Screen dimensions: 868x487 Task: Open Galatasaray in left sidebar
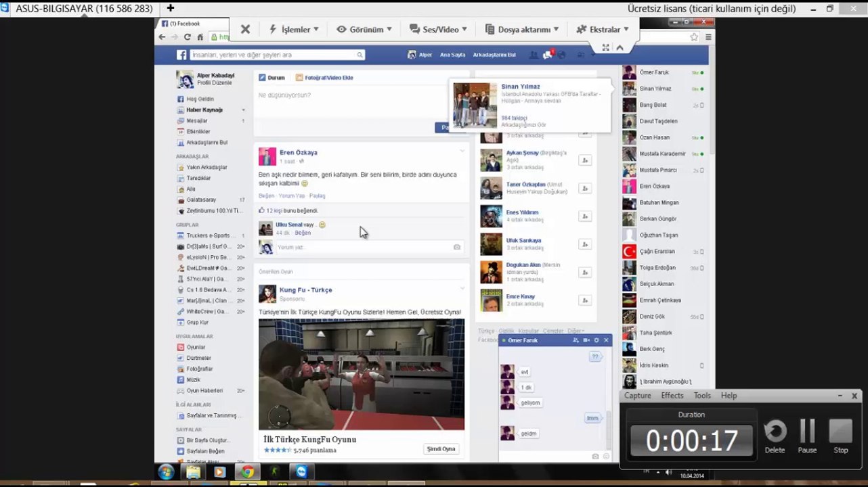(x=201, y=200)
